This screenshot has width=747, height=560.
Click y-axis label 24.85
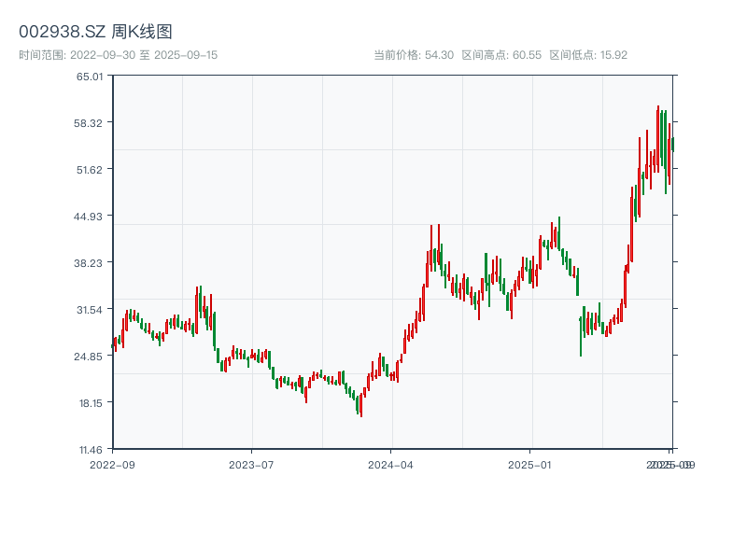click(88, 357)
